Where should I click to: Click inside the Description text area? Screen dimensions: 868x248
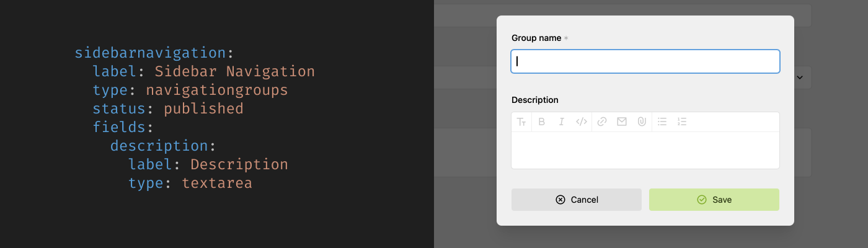click(x=645, y=150)
